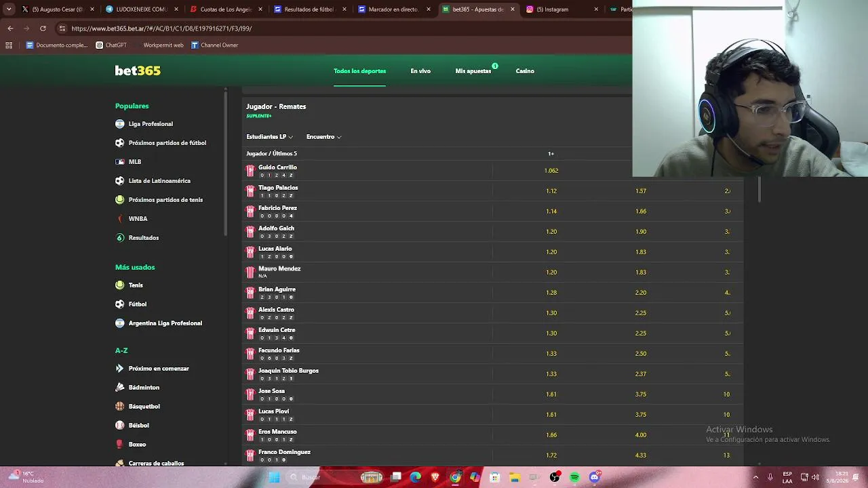Click the MLB logo icon in sidebar
The height and width of the screenshot is (488, 868).
120,162
